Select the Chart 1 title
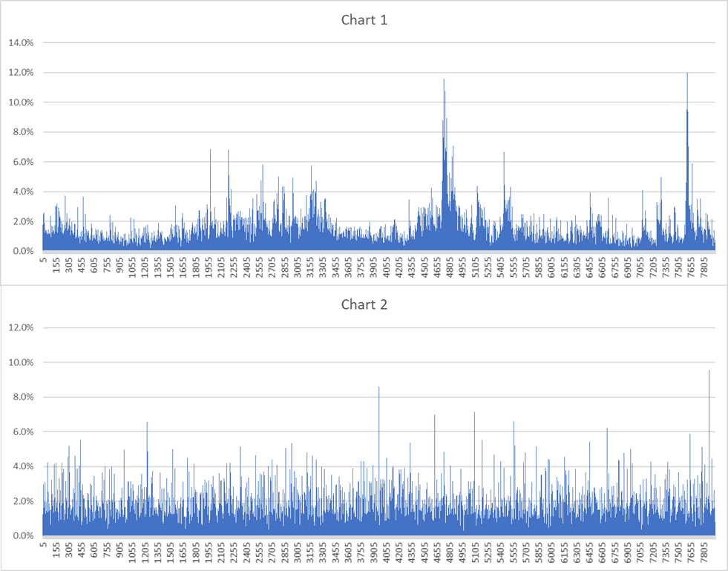Screen dimensions: 728x571 coord(364,20)
